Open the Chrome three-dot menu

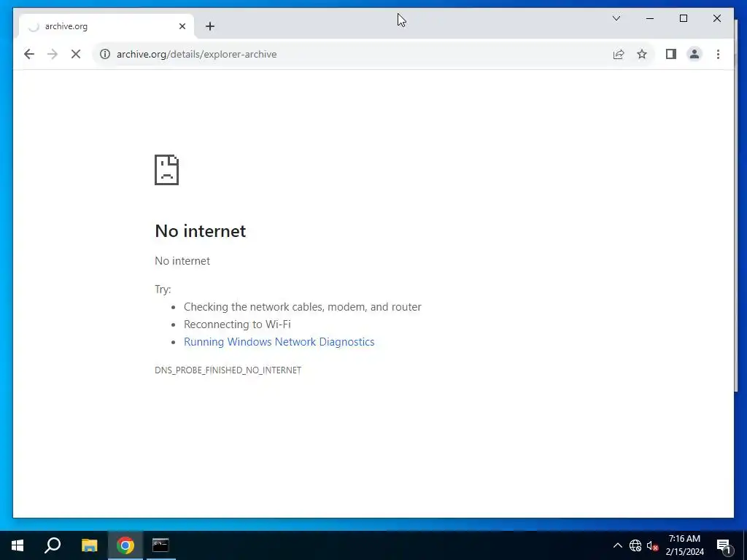[x=718, y=54]
